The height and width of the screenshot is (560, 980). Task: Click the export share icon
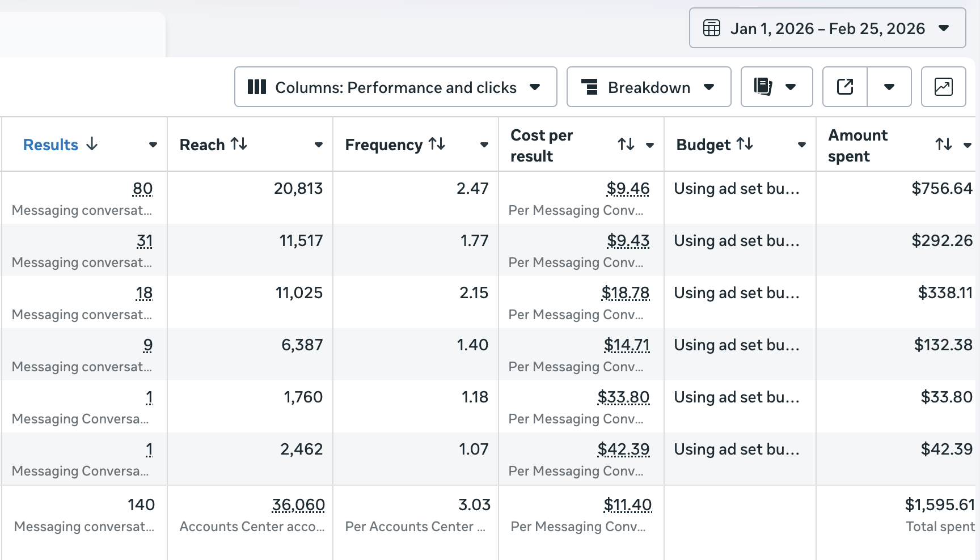click(844, 87)
